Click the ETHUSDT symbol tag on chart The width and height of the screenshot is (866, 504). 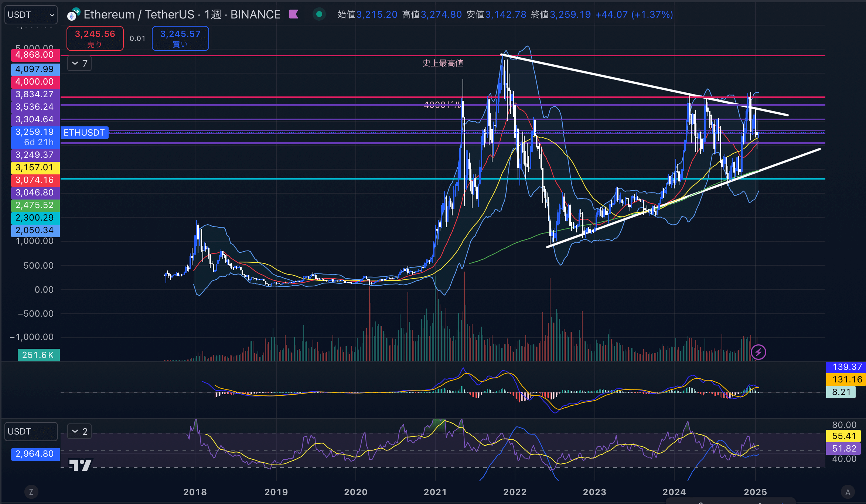84,133
